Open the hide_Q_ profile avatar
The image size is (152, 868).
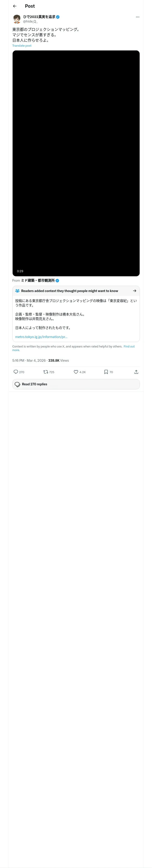pos(17,19)
